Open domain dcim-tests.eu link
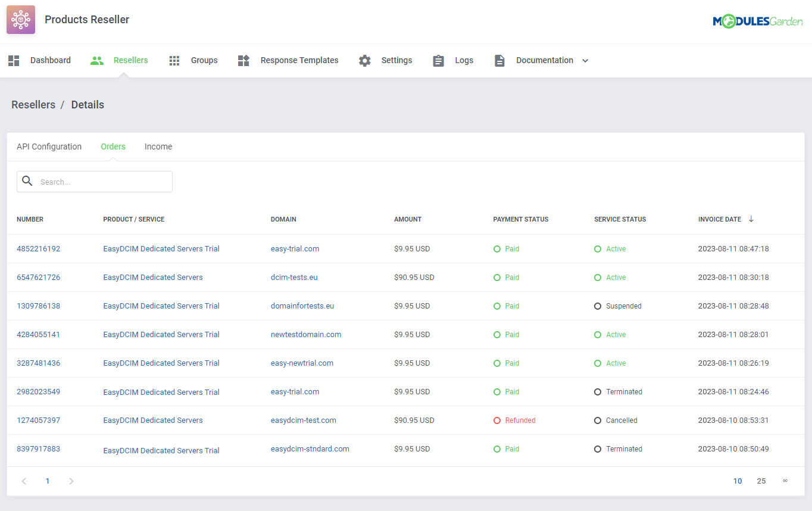 click(294, 278)
